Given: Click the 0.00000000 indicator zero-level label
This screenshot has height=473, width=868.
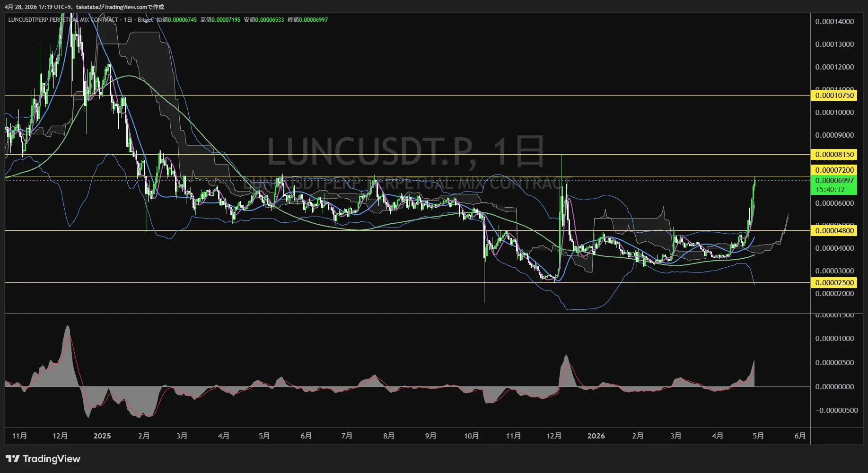Looking at the screenshot, I should coord(834,387).
